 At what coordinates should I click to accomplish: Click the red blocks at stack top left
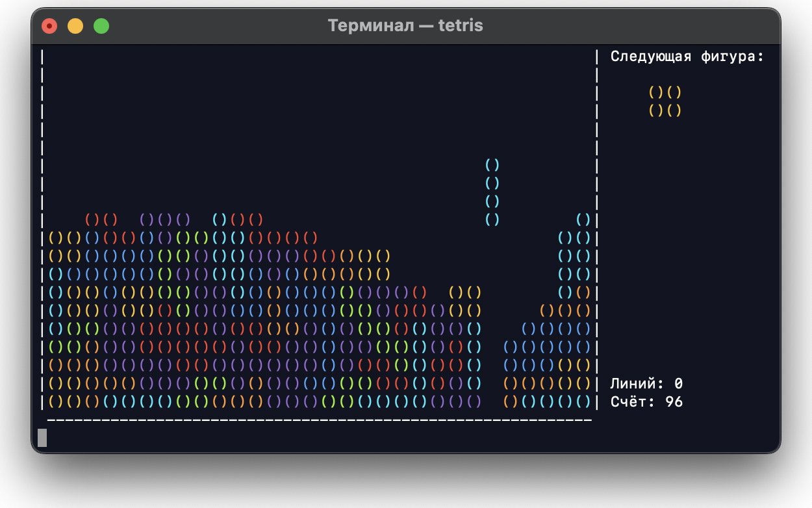click(101, 220)
